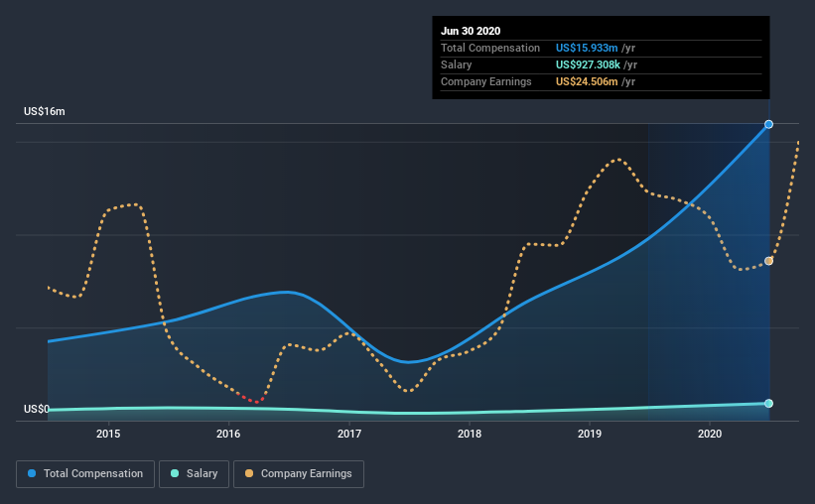The width and height of the screenshot is (815, 504).
Task: Click the Company Earnings data point for Jun 2020
Action: click(x=768, y=261)
